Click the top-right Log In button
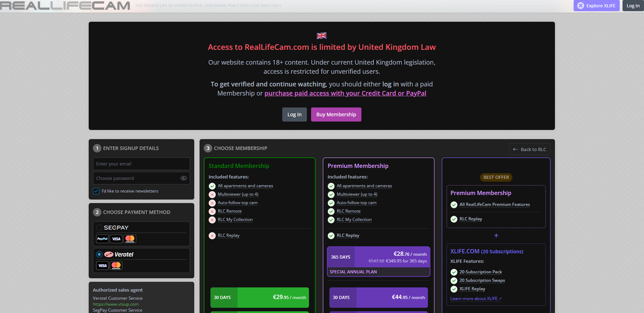 [633, 6]
